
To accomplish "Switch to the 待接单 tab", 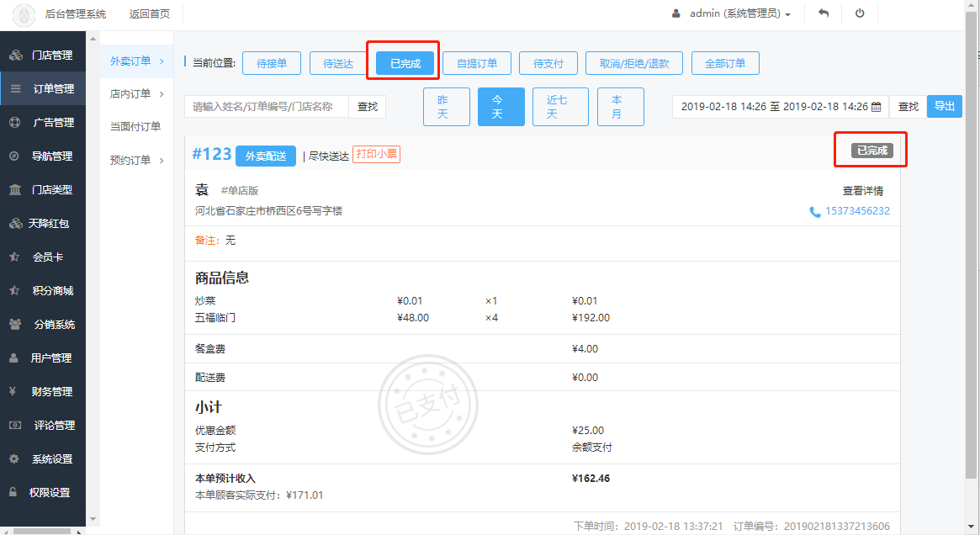I will point(272,63).
